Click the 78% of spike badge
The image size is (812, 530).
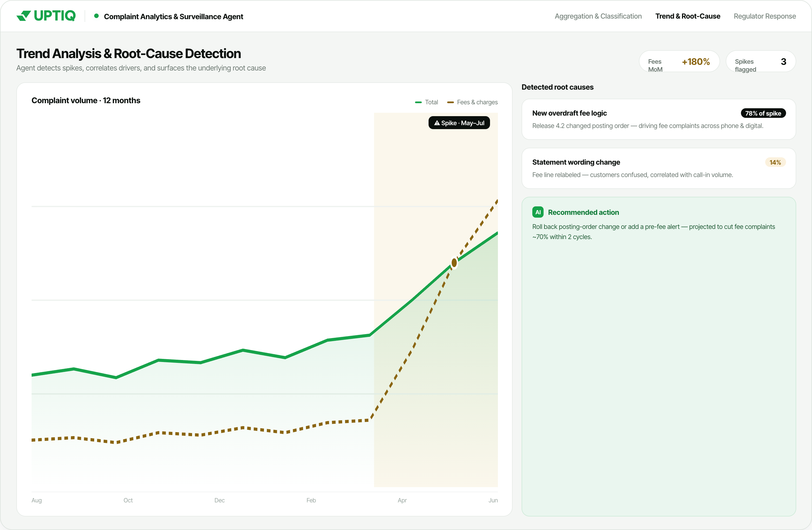pyautogui.click(x=763, y=113)
